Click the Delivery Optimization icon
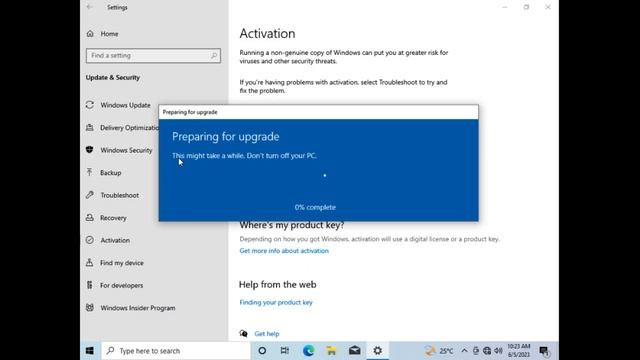This screenshot has width=640, height=360. tap(90, 128)
